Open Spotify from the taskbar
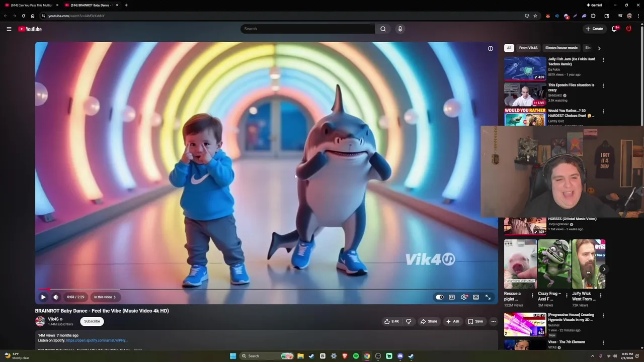Viewport: 644px width, 362px height. tap(356, 356)
